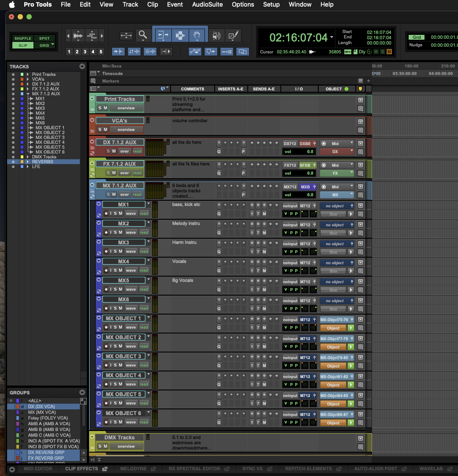Image resolution: width=458 pixels, height=476 pixels.
Task: Click the audio waveform zoom icon
Action: 78,36
